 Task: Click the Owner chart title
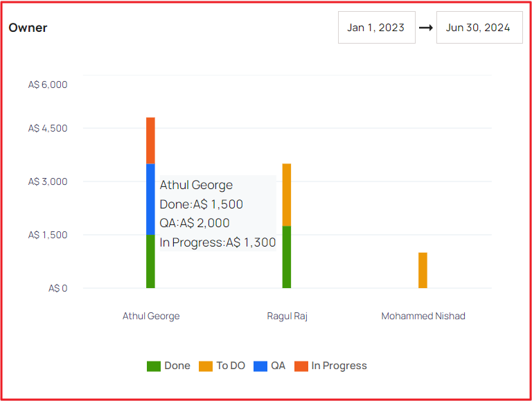click(28, 28)
